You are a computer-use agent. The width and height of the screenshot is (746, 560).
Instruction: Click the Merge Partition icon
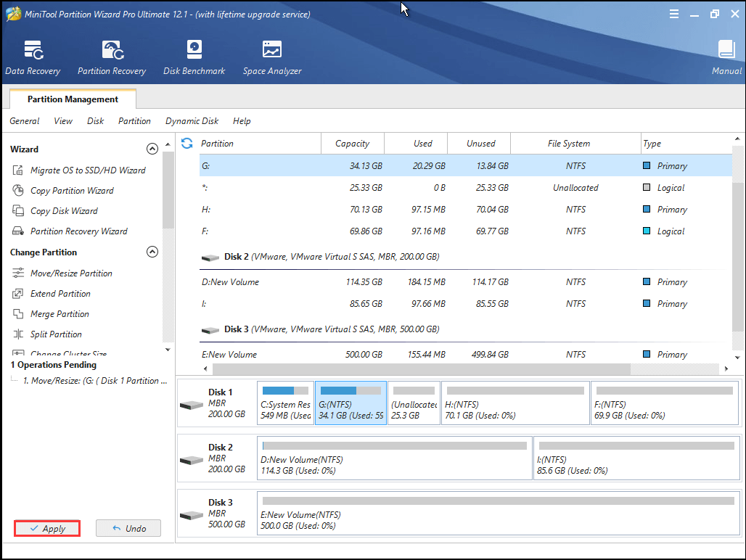(x=18, y=314)
